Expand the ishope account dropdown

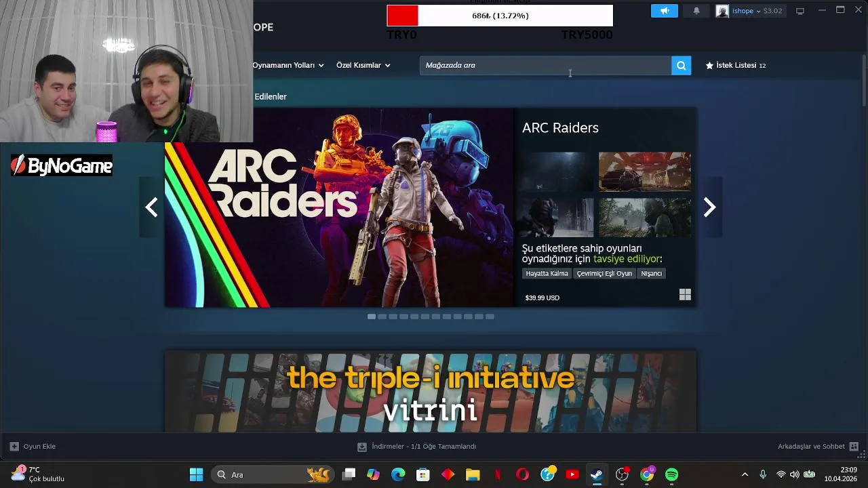pos(757,11)
